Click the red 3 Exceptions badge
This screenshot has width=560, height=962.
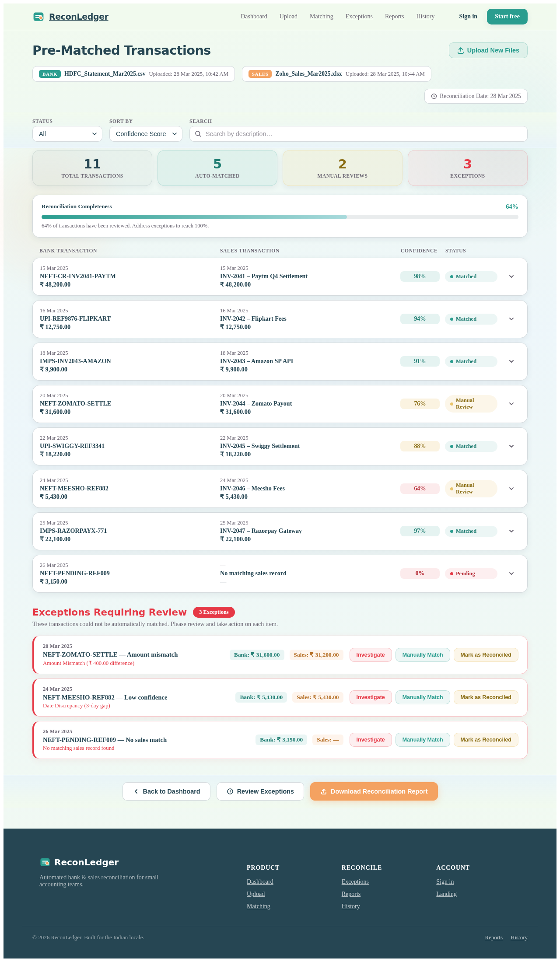[x=214, y=612]
